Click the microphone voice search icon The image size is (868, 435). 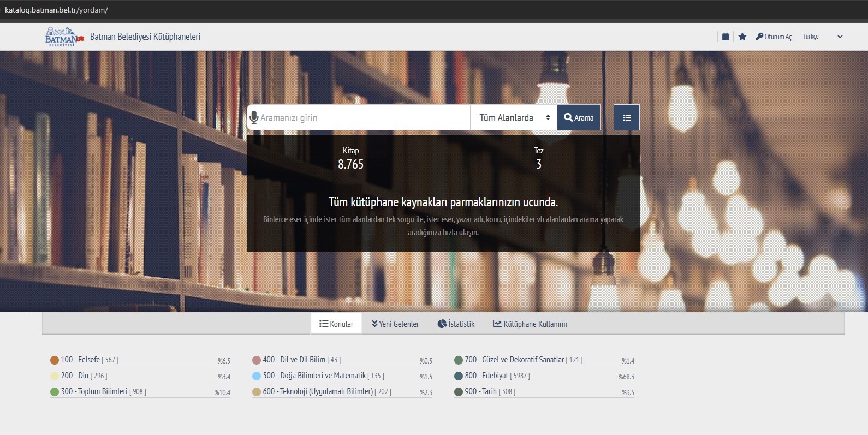(x=254, y=117)
